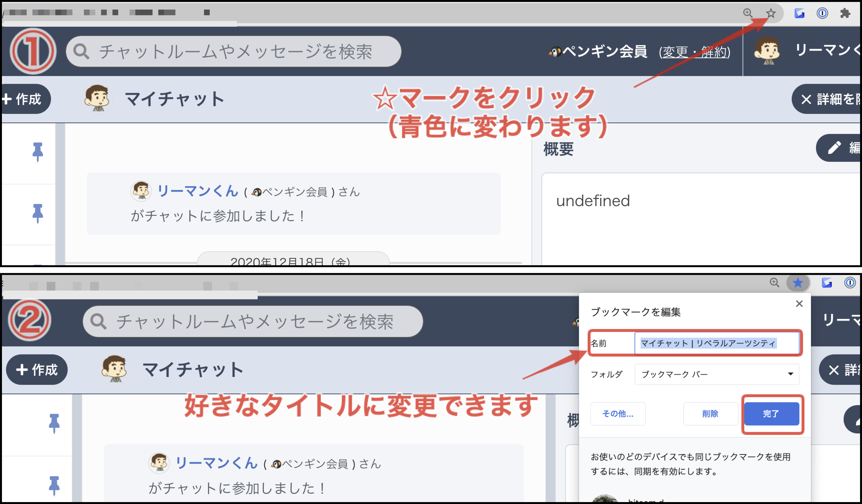Screen dimensions: 862x504
Task: Click user avatar beside the リーマンく account name
Action: (x=767, y=51)
